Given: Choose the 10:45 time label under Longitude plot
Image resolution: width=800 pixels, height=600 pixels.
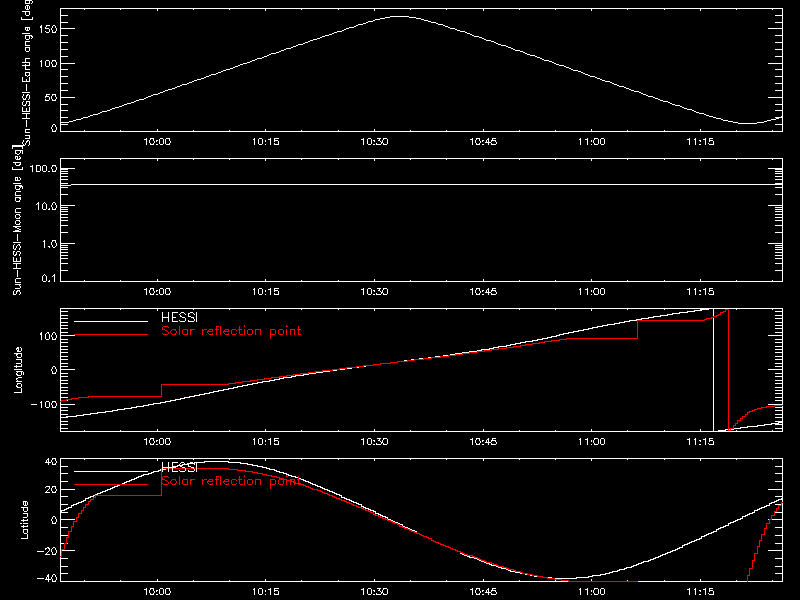Looking at the screenshot, I should pos(483,442).
